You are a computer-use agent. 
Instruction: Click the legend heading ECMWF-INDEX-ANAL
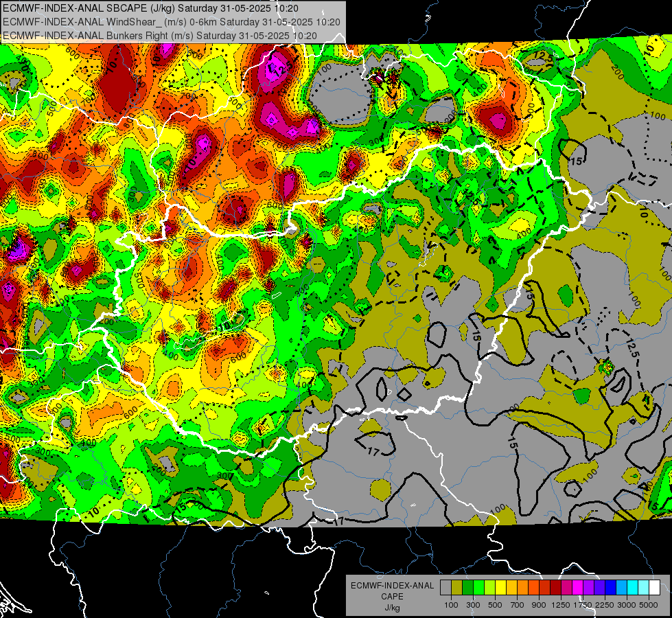[392, 586]
